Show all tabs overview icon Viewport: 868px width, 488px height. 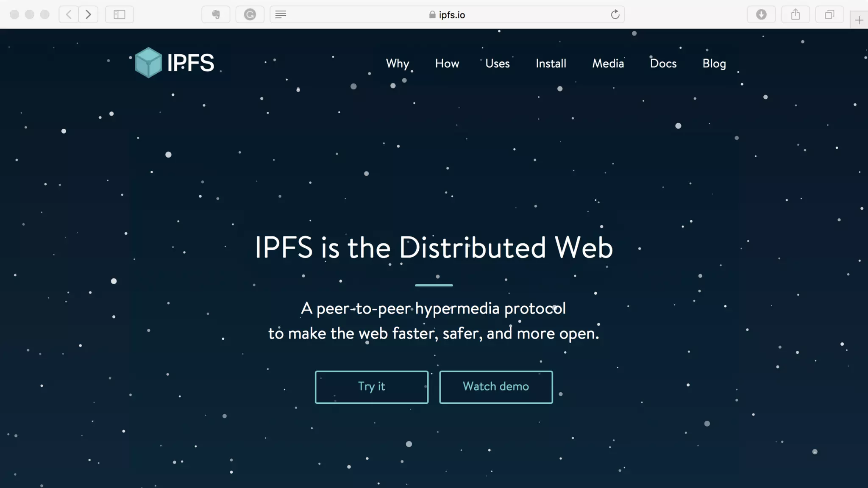829,14
